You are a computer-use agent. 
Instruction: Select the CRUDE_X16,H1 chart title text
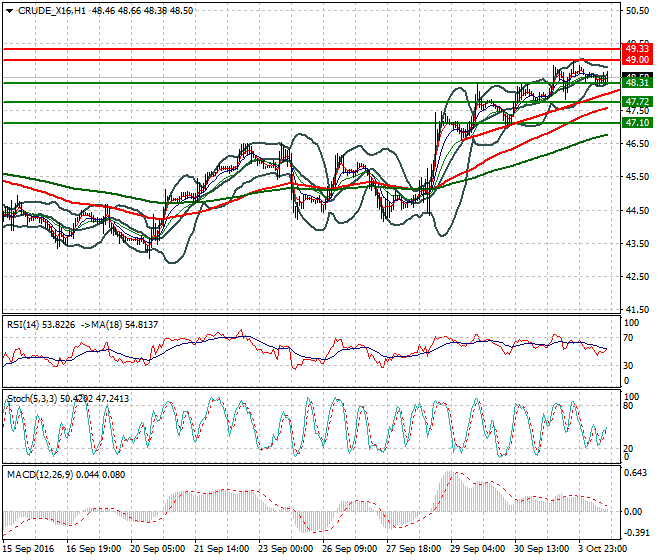point(52,11)
